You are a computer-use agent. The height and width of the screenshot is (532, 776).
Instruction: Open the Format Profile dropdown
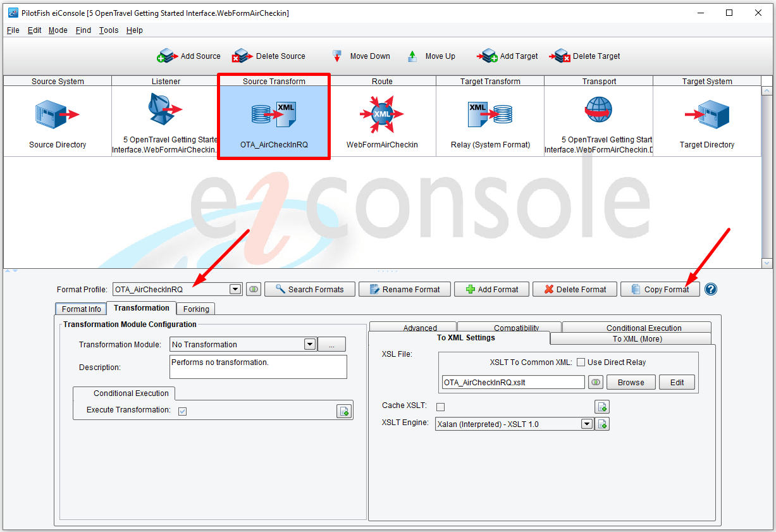[x=235, y=289]
